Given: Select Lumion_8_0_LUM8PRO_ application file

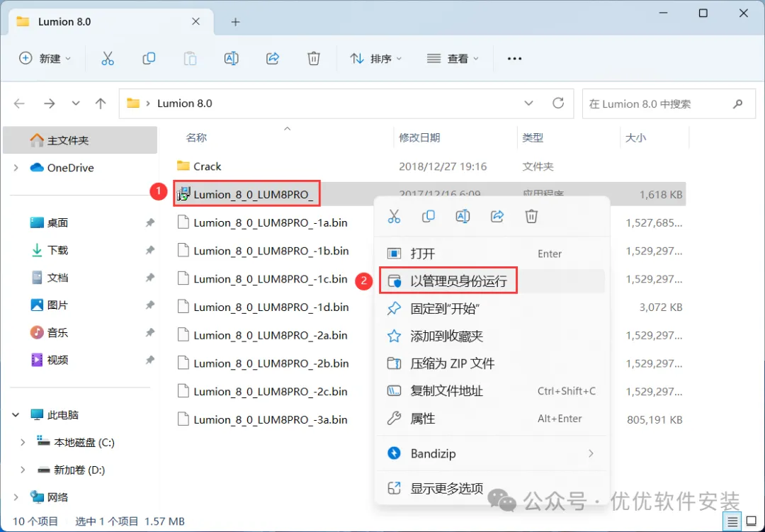Looking at the screenshot, I should click(253, 195).
